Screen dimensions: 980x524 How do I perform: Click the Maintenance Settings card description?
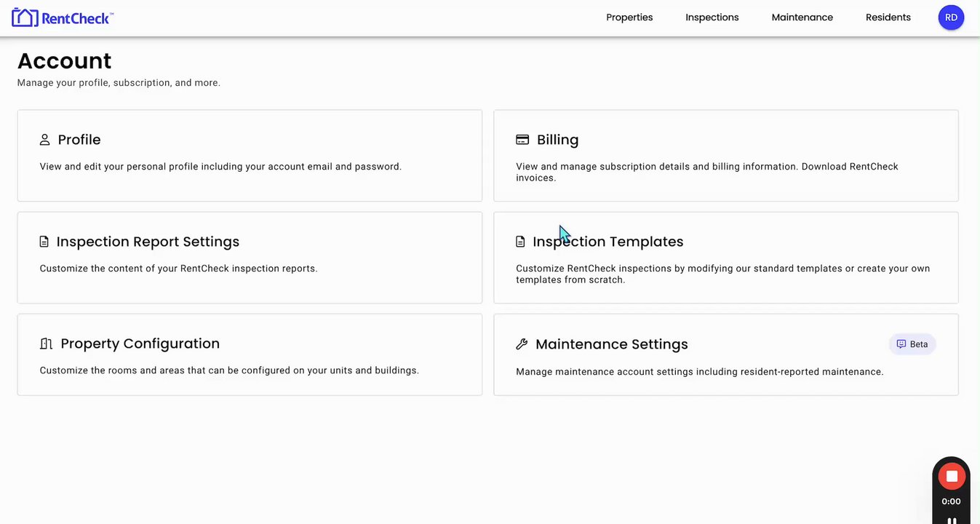[x=699, y=372]
